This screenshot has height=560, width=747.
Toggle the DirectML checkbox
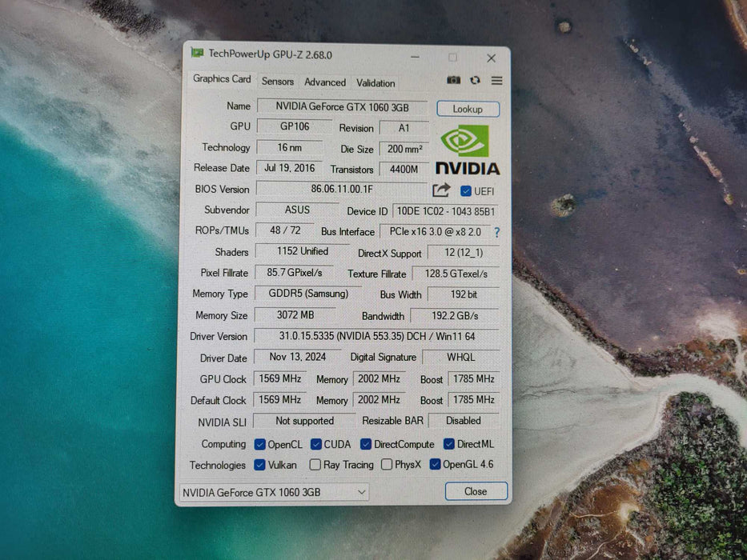coord(449,444)
